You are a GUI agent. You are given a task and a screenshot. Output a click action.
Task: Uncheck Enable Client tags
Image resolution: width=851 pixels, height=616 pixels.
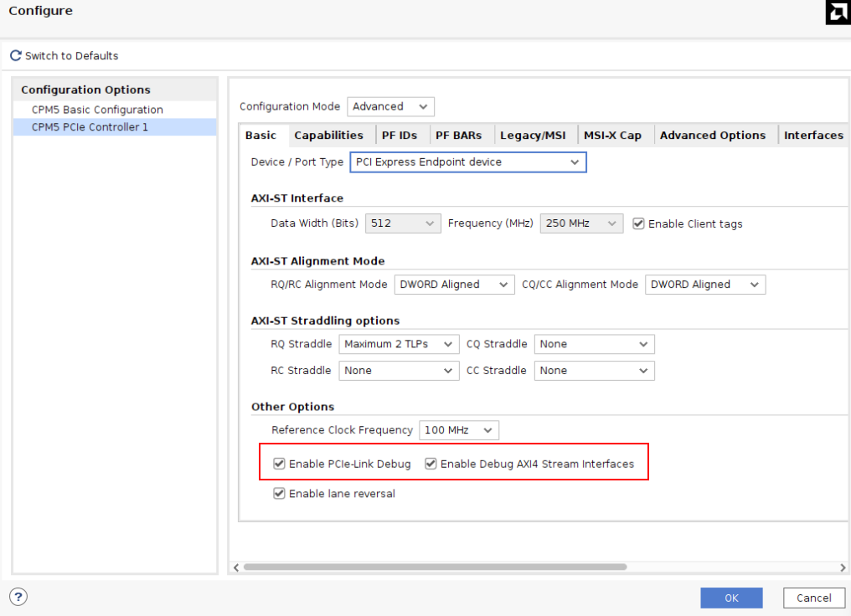pos(638,223)
